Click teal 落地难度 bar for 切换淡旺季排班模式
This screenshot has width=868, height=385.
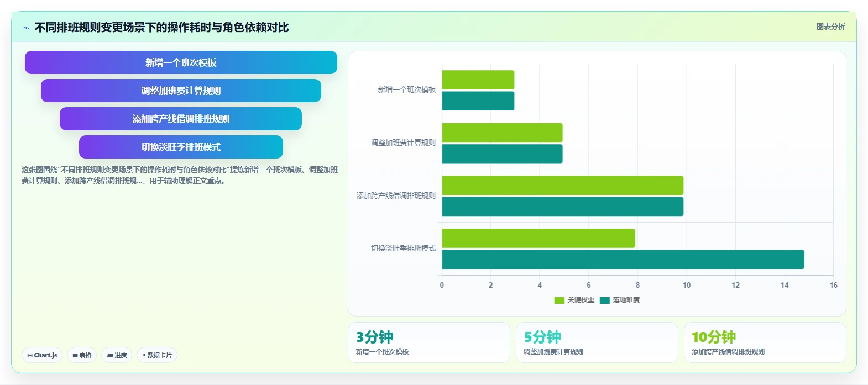pyautogui.click(x=623, y=260)
